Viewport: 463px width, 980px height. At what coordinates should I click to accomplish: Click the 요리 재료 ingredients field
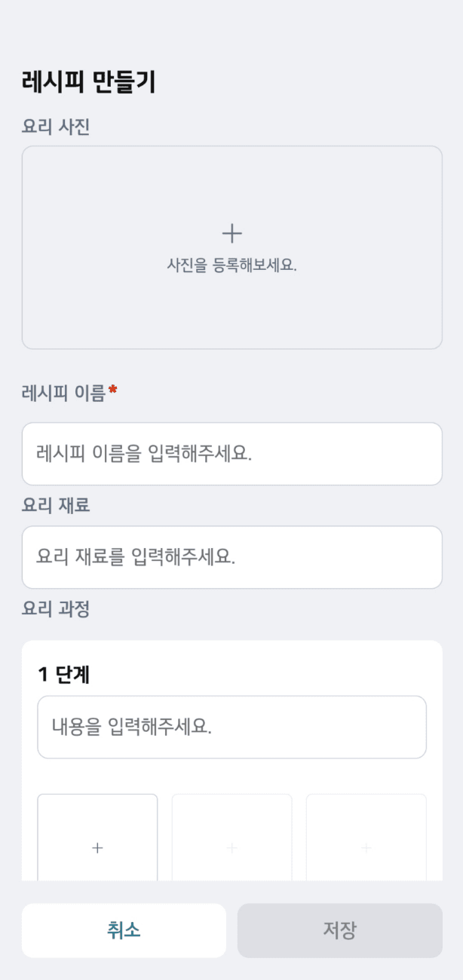coord(231,557)
